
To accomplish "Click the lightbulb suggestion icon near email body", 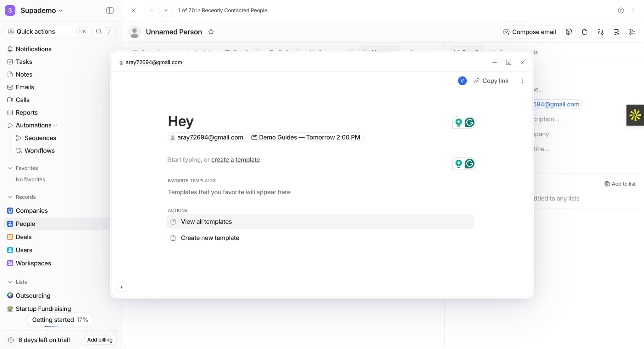I will click(458, 163).
